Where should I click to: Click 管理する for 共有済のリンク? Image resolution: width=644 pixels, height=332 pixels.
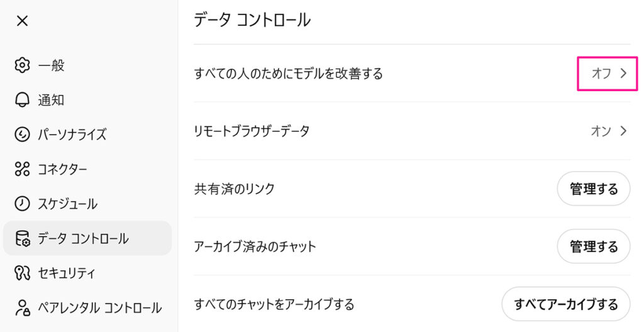(x=594, y=189)
